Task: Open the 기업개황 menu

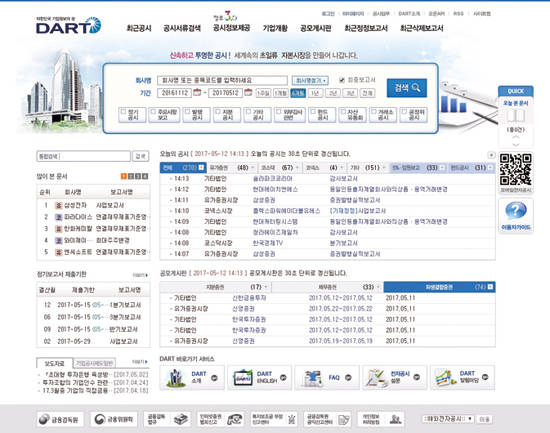Action: click(x=275, y=28)
